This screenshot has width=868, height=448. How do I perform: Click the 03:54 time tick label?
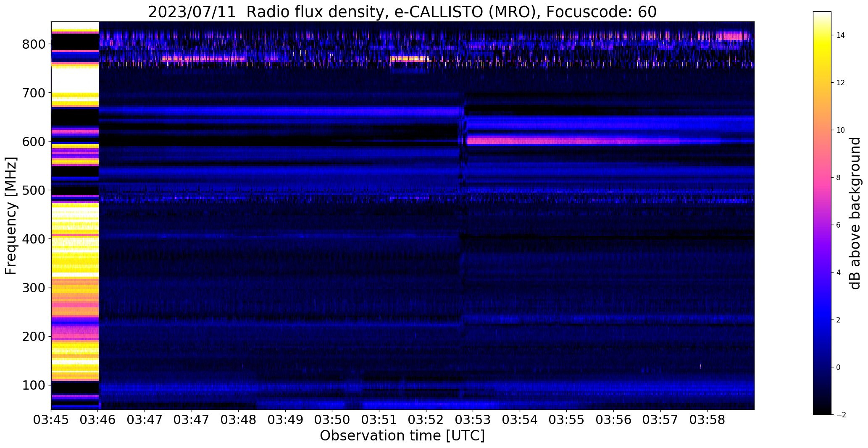point(520,420)
